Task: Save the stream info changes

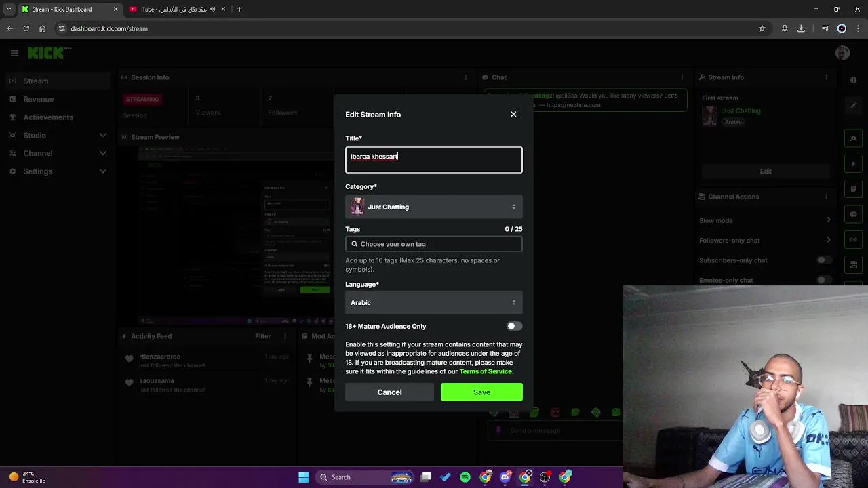Action: 481,392
